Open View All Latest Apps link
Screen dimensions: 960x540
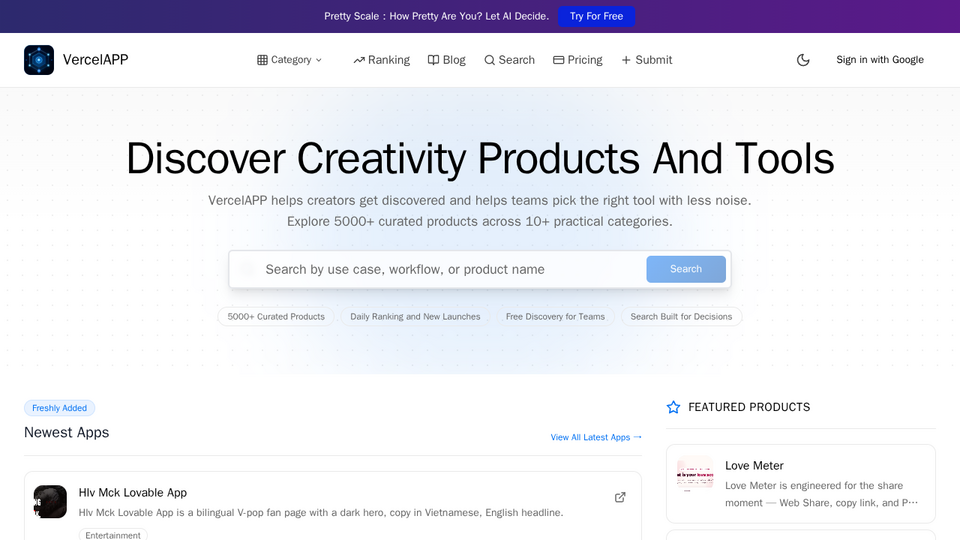(596, 437)
